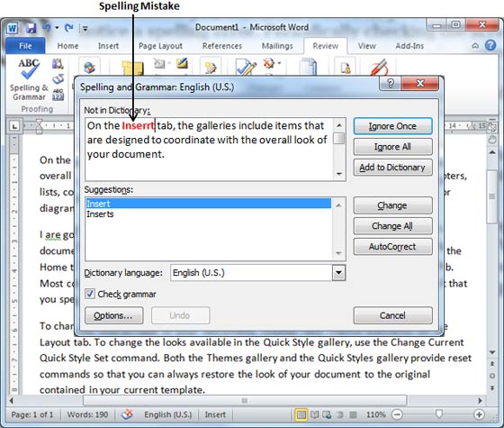
Task: Click the Start Inking pen icon
Action: pos(379,67)
